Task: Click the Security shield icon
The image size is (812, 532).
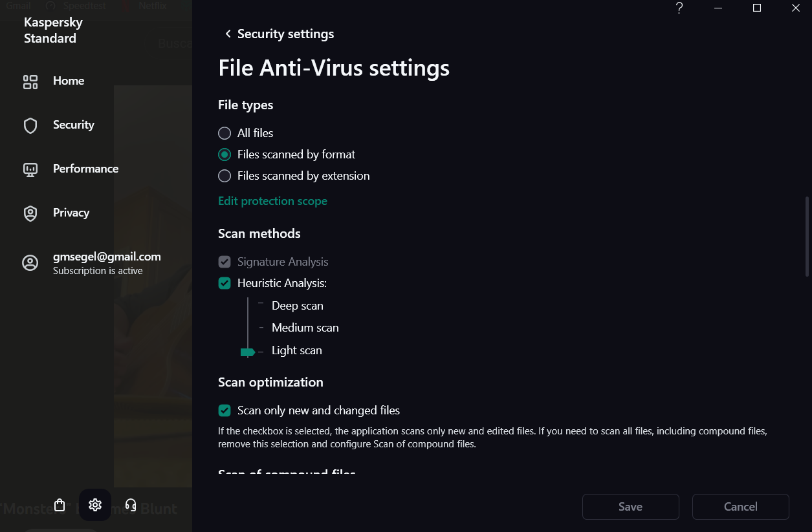Action: pos(30,125)
